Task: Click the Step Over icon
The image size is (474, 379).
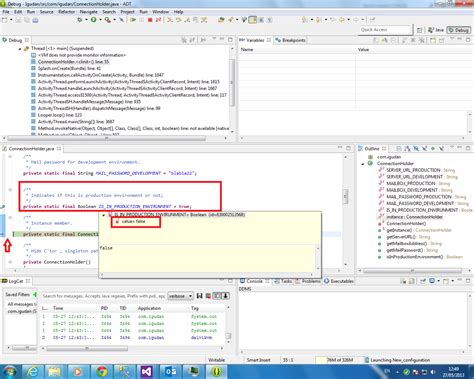Action: (x=179, y=20)
